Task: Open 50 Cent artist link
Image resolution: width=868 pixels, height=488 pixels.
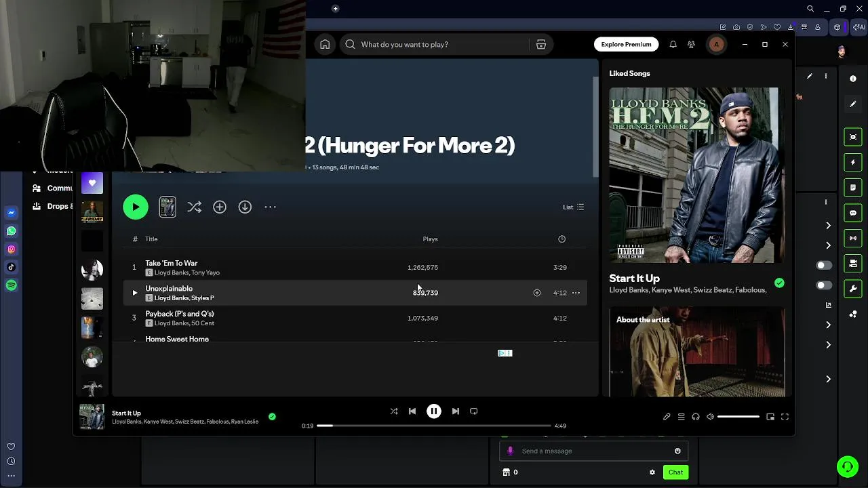Action: [203, 323]
